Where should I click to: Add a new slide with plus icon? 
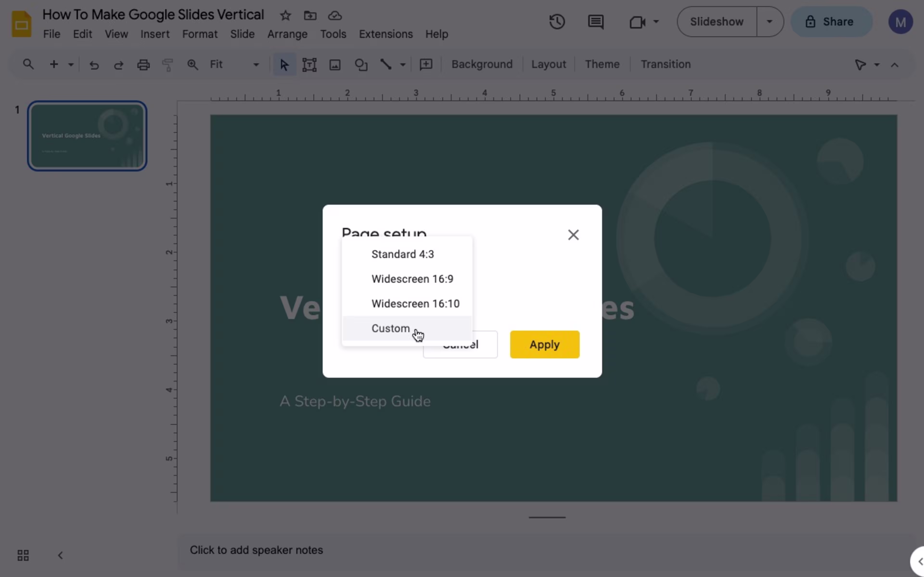[x=54, y=64]
